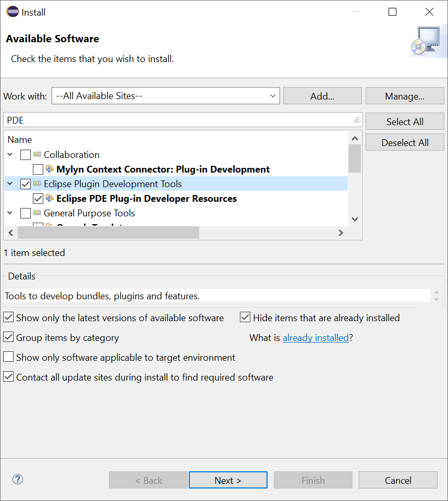Click Select All button
Screen dimensions: 448x501
pos(405,121)
